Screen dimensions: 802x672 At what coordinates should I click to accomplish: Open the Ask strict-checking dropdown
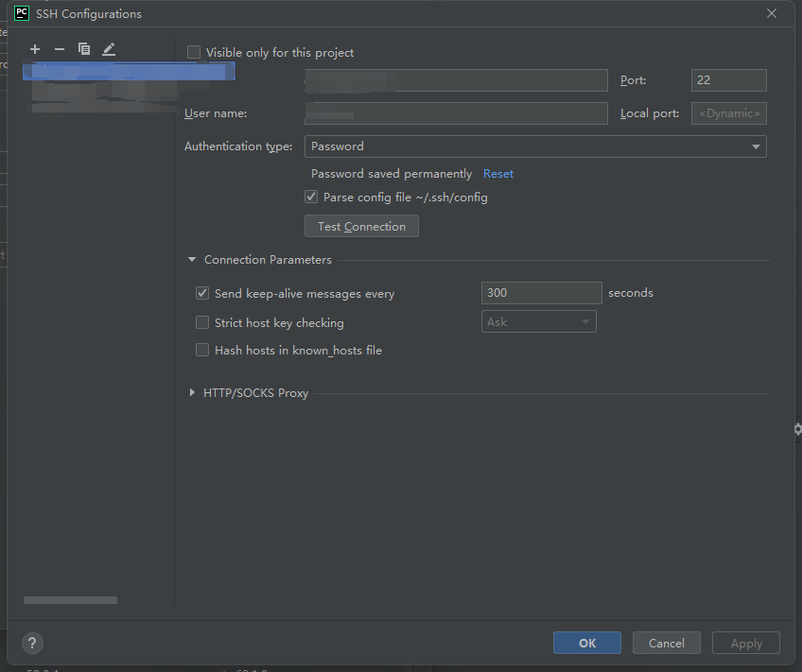click(538, 321)
